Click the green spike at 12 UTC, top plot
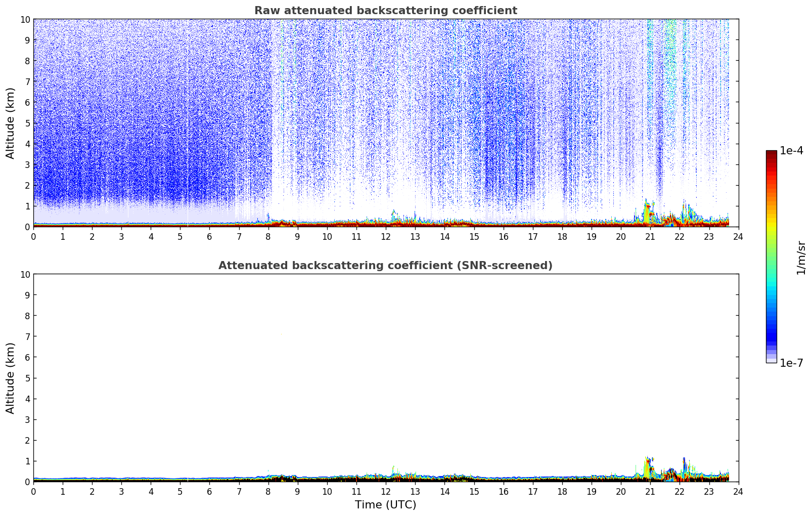This screenshot has width=812, height=516. click(393, 214)
